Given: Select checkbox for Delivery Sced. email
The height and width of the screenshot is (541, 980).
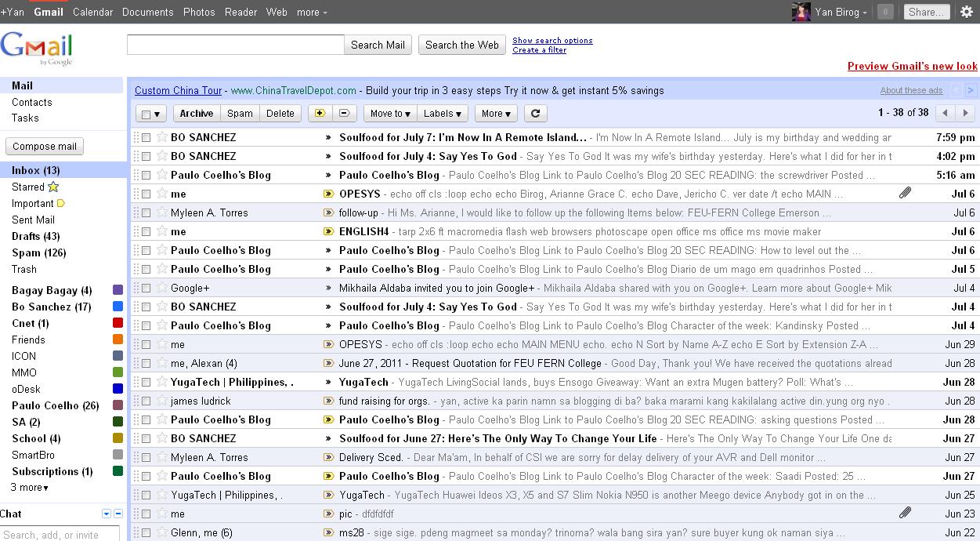Looking at the screenshot, I should tap(146, 457).
